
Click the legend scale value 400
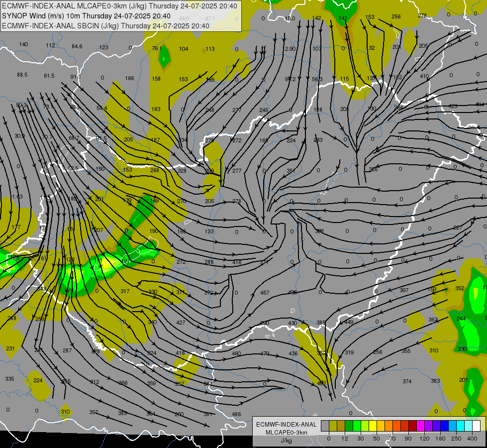click(x=472, y=439)
